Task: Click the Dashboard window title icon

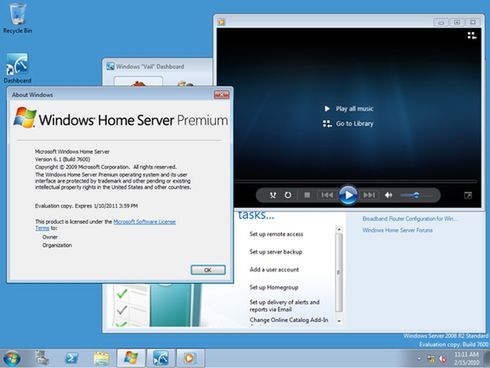Action: pyautogui.click(x=110, y=66)
